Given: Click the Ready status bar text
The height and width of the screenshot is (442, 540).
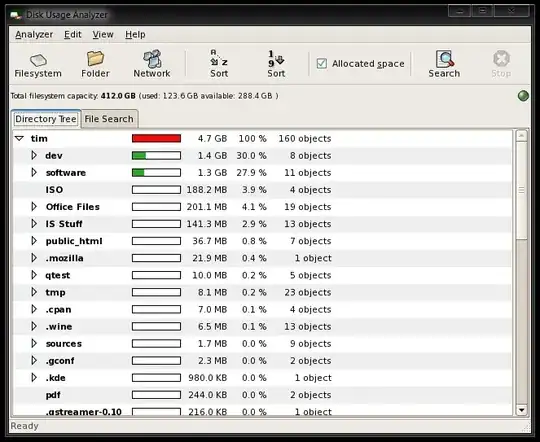Looking at the screenshot, I should pos(24,426).
